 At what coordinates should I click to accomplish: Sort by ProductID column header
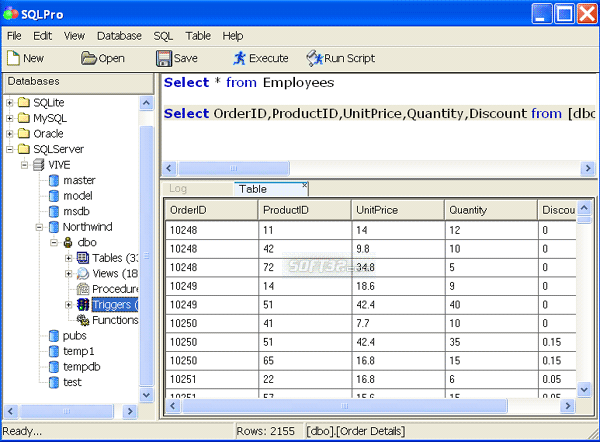(x=305, y=210)
